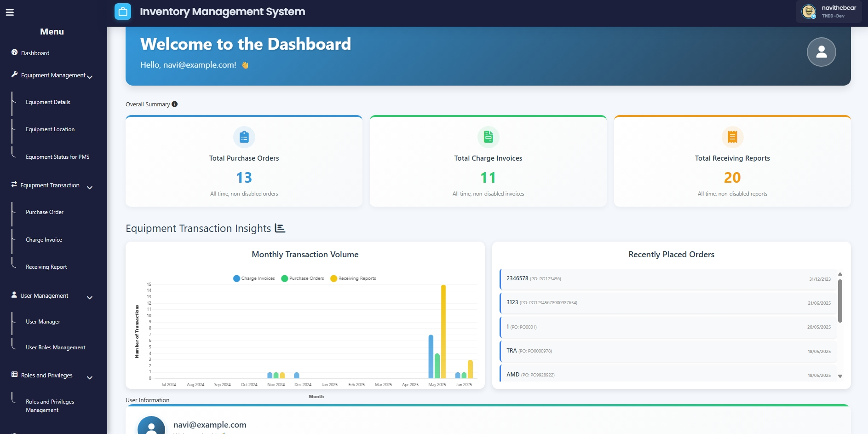Collapse the Equipment Management menu section

tap(90, 77)
